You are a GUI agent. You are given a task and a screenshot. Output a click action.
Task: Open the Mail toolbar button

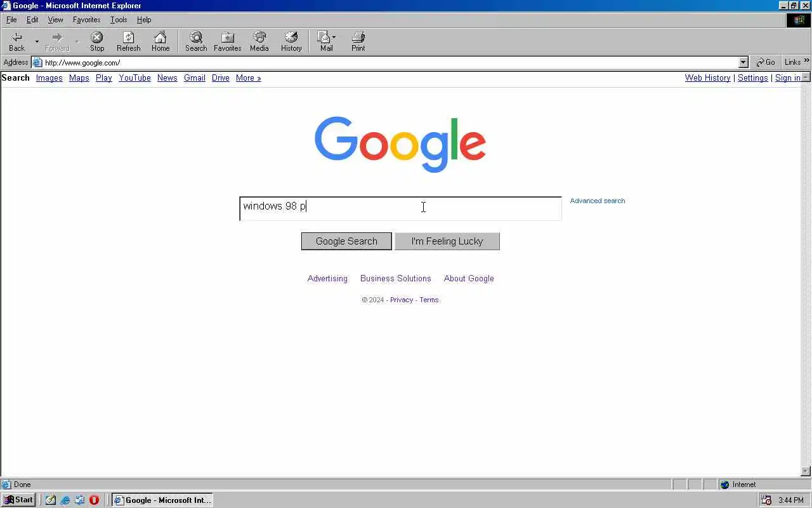coord(326,42)
